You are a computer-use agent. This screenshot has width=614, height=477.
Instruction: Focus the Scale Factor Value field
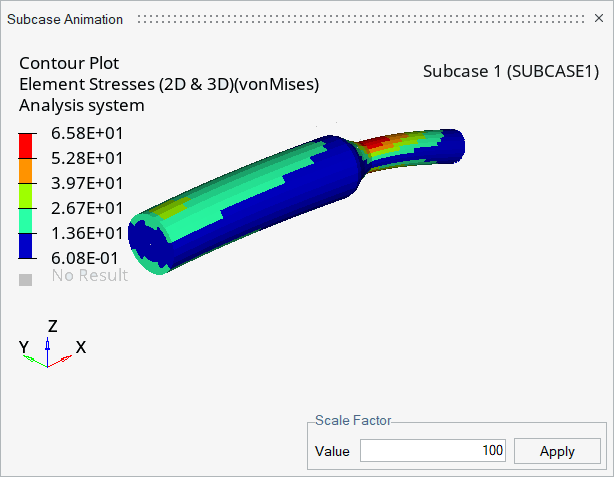(x=433, y=450)
